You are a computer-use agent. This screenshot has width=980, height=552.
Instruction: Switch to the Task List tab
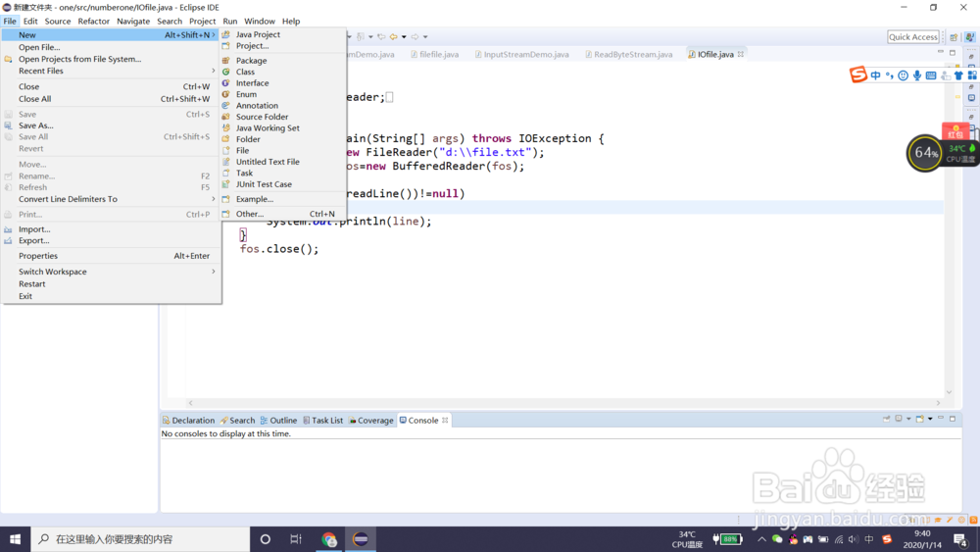click(323, 421)
